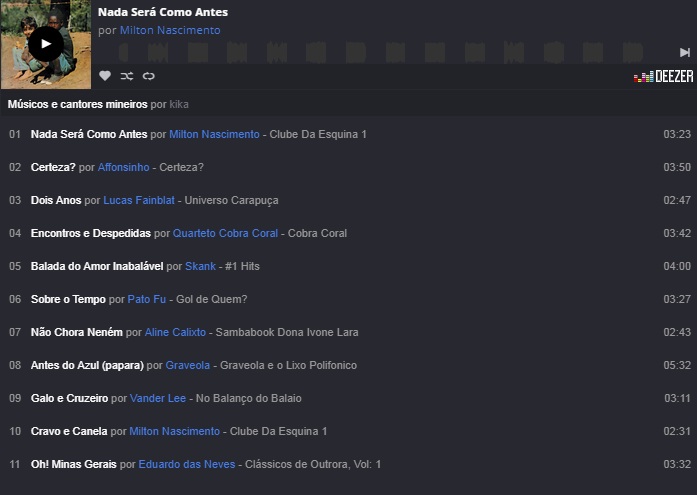The width and height of the screenshot is (697, 495).
Task: Open artist Pato Fu
Action: pyautogui.click(x=147, y=299)
